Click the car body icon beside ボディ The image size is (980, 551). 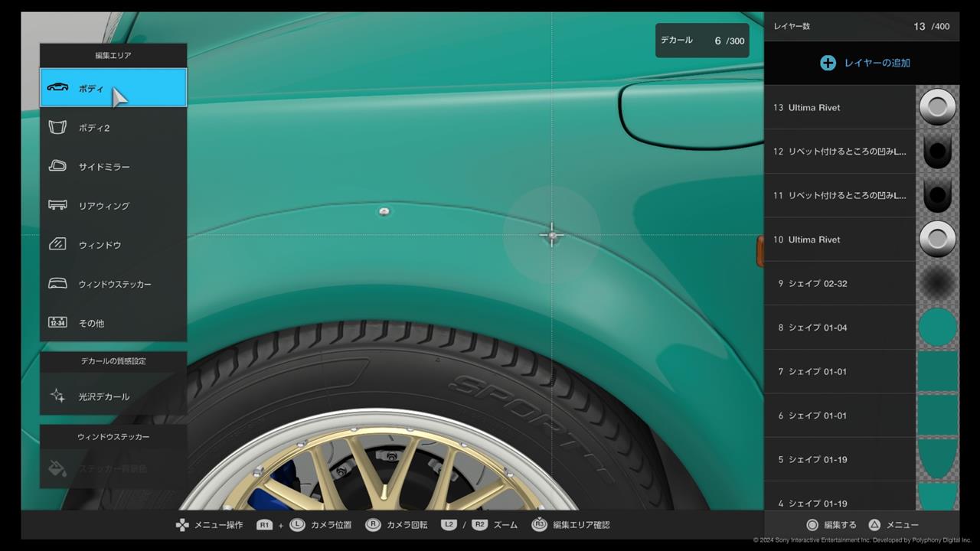(x=57, y=87)
